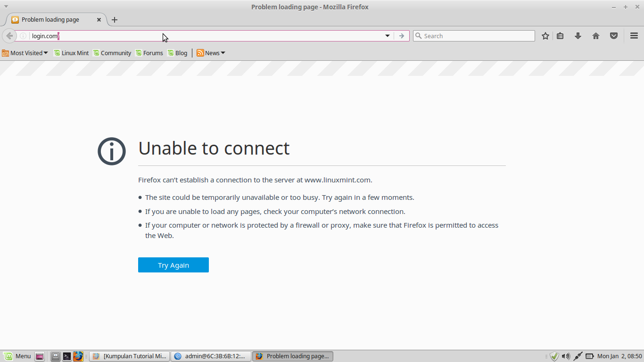This screenshot has width=644, height=362.
Task: Click the forward navigation arrow
Action: pos(401,35)
